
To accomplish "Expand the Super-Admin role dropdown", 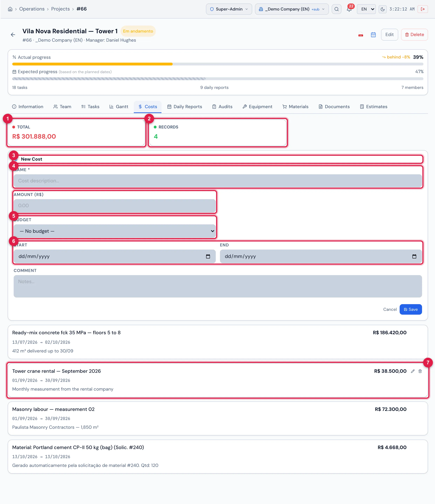I will click(x=229, y=9).
